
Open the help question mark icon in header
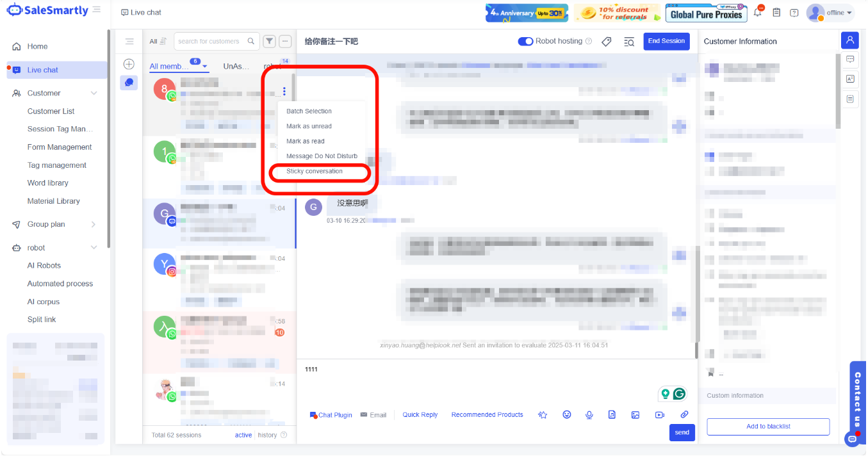click(x=794, y=12)
